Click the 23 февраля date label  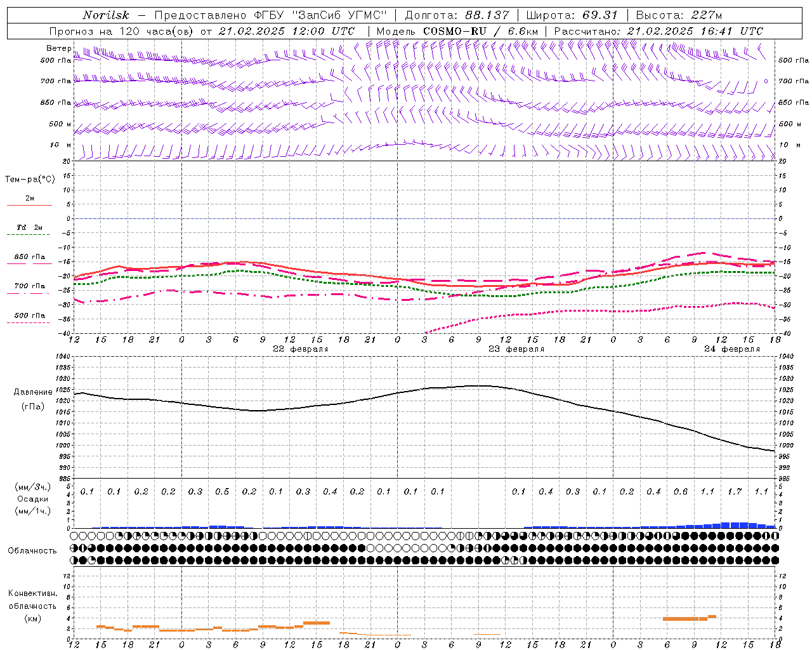click(x=516, y=349)
